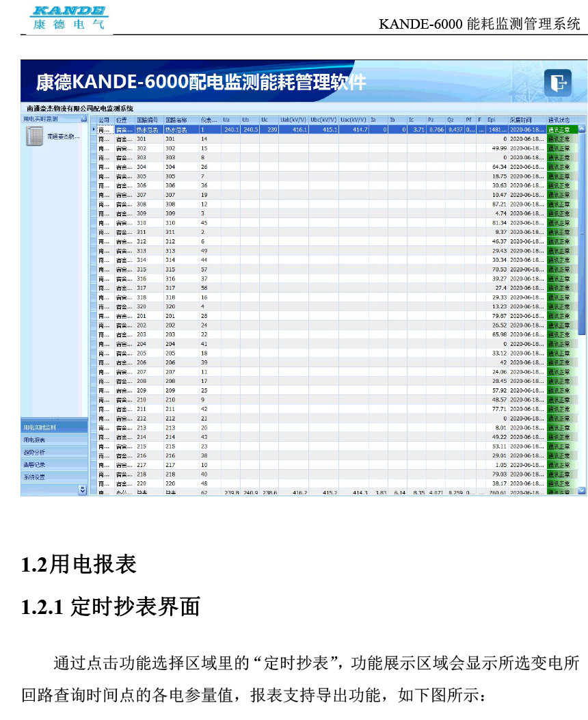
Task: Sort by the Uac(kV/V) column header
Action: pos(353,120)
